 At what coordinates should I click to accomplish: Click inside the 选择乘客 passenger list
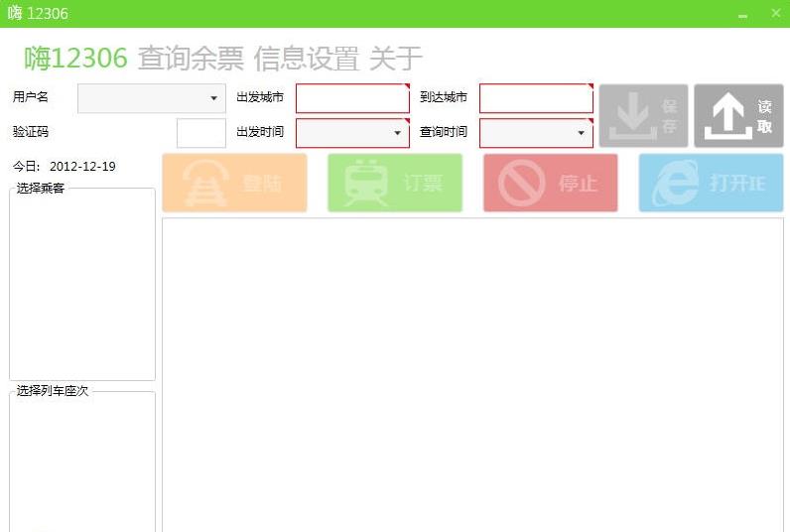(x=82, y=288)
